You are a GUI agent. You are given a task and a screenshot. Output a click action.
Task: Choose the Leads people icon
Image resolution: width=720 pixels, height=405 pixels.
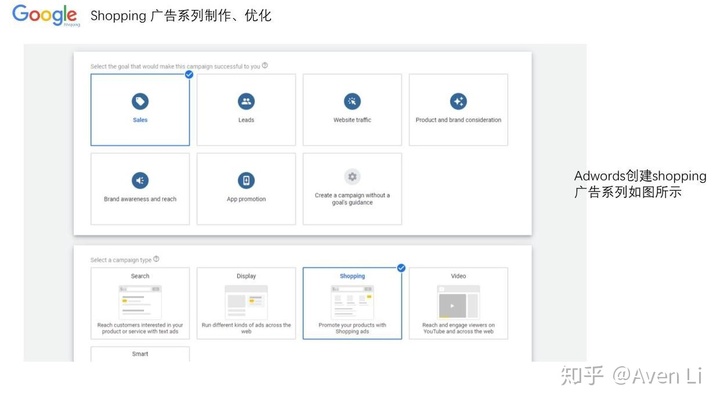[x=246, y=101]
